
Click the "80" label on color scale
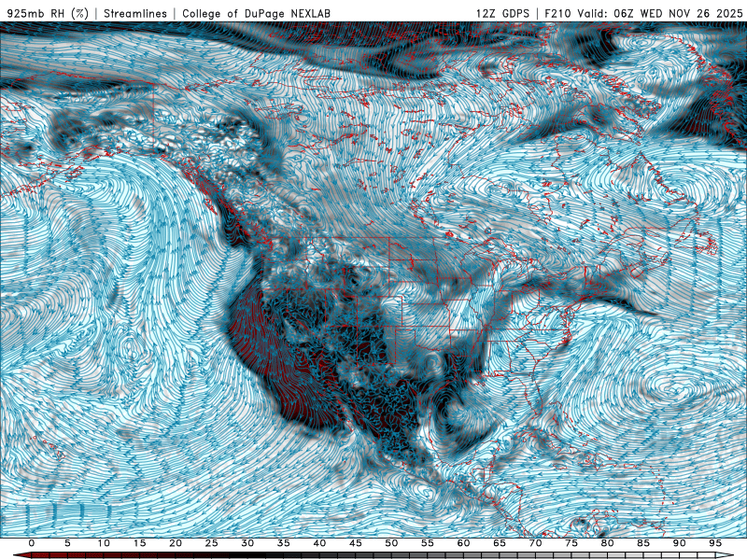tap(608, 543)
